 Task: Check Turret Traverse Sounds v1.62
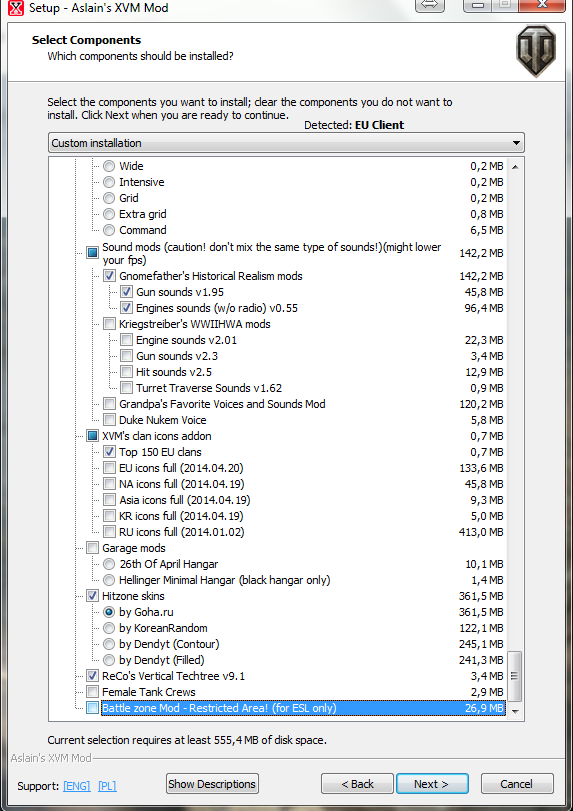click(126, 388)
